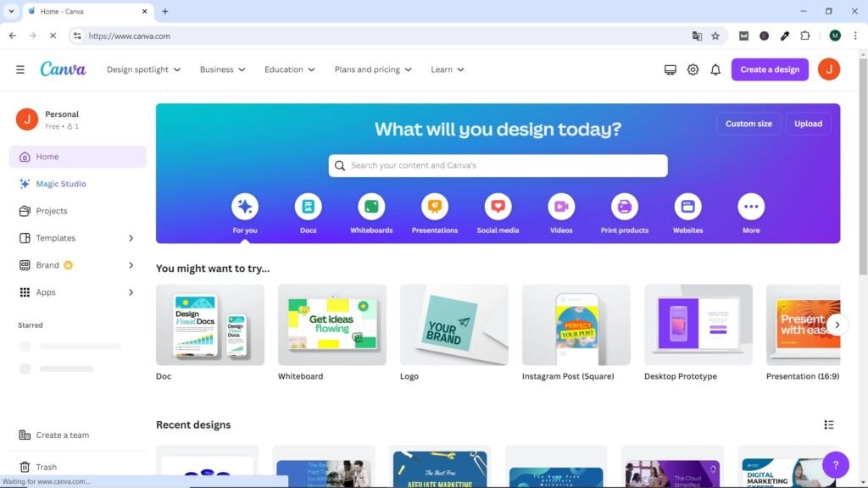The width and height of the screenshot is (868, 488).
Task: Select the Print products icon
Action: (624, 207)
